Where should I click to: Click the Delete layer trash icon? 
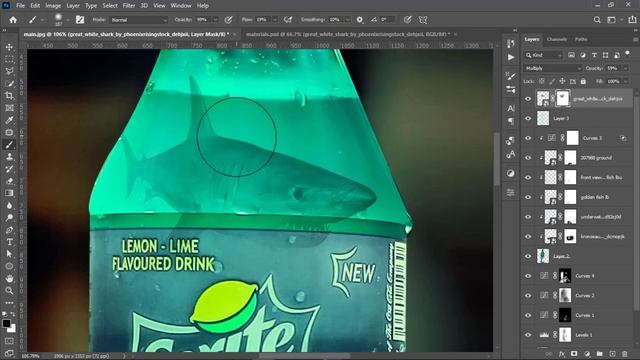(x=624, y=354)
